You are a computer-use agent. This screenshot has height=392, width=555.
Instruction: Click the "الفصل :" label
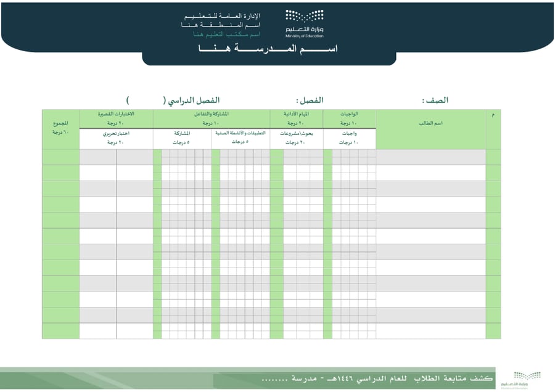(x=310, y=100)
